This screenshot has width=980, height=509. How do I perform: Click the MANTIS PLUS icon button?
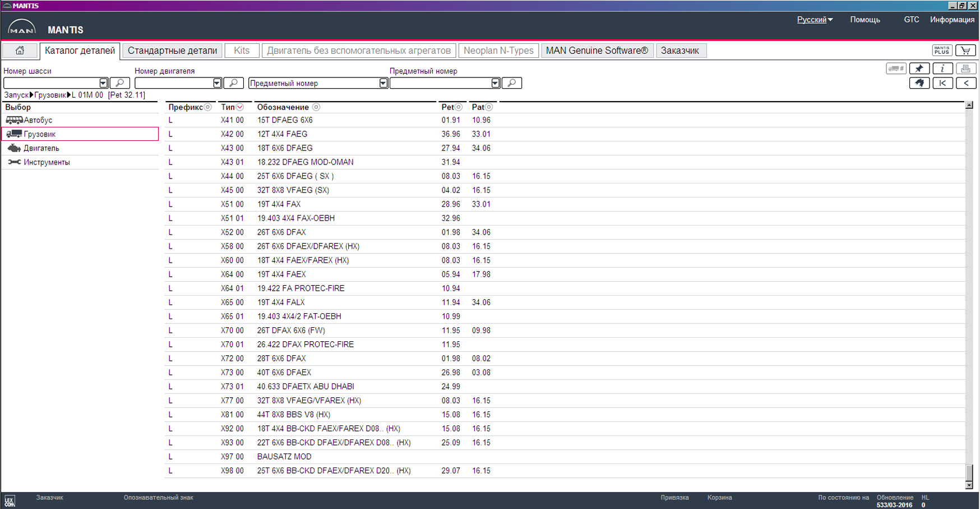pos(942,51)
